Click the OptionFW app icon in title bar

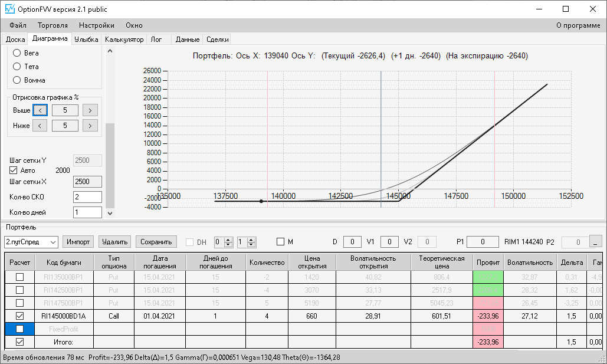[x=9, y=9]
